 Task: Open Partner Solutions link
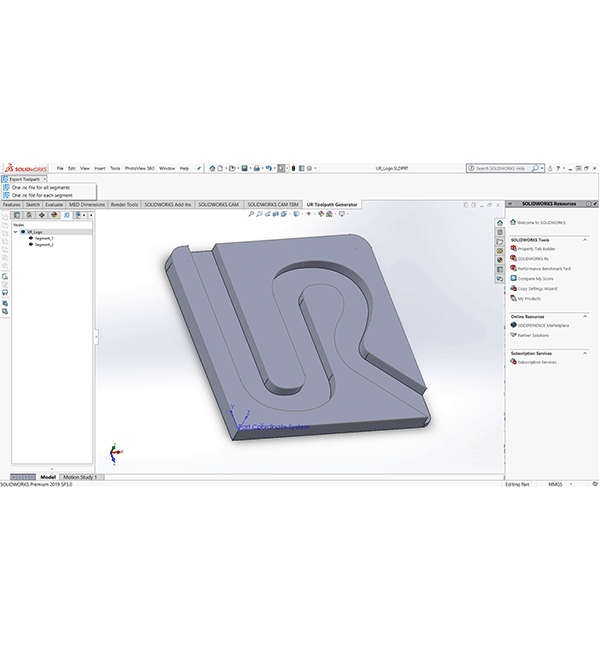[x=533, y=335]
